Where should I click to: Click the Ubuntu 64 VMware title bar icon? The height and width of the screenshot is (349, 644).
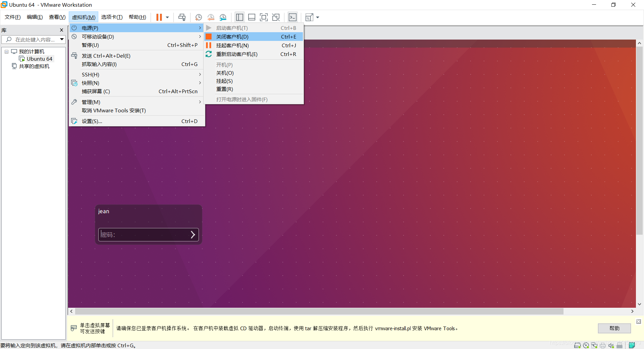coord(4,5)
